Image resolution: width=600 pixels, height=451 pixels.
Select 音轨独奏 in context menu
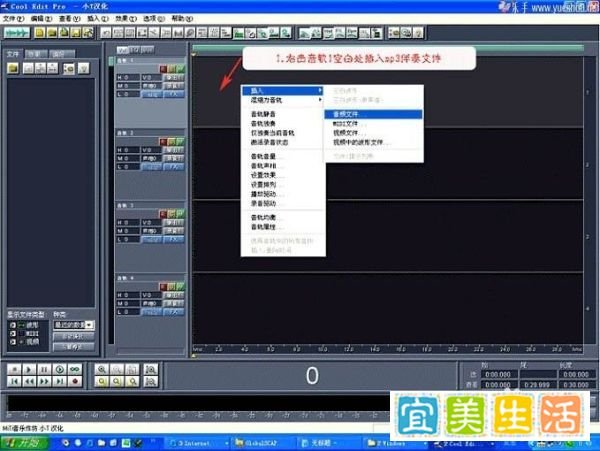click(283, 124)
